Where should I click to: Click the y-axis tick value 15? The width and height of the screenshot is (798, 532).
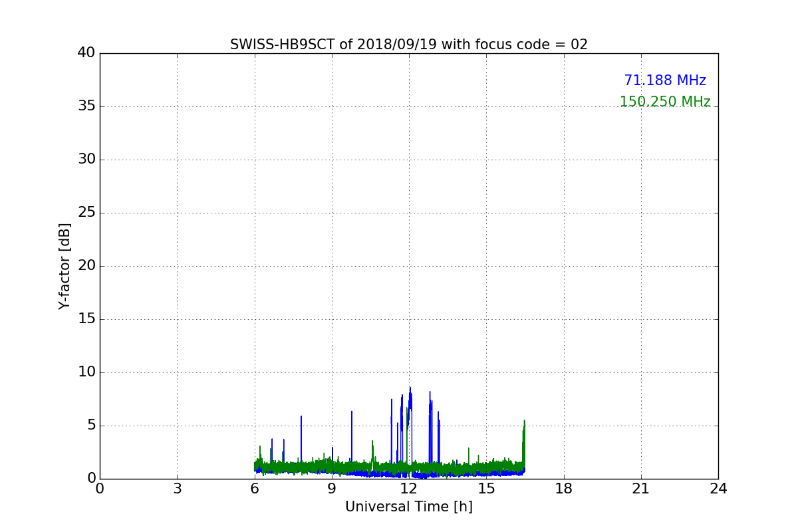[x=86, y=319]
